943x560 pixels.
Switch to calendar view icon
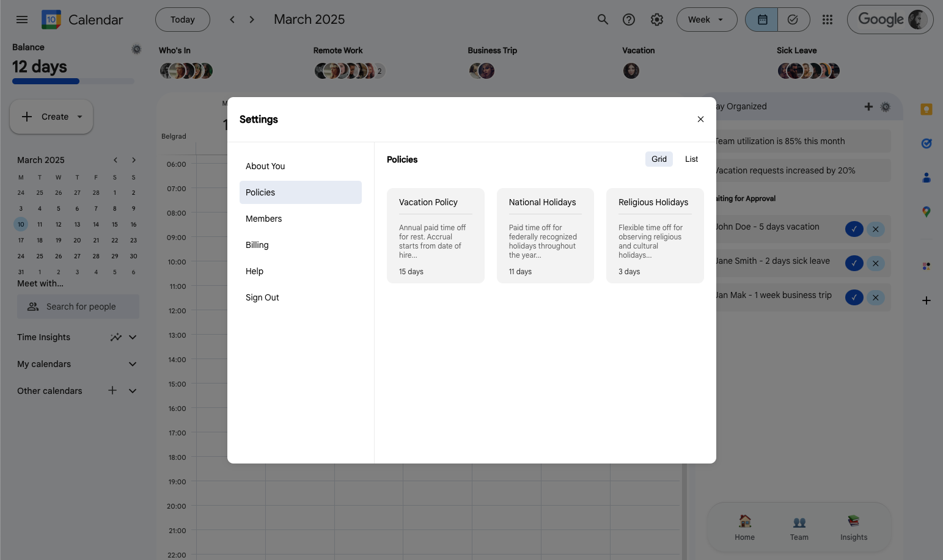[x=762, y=20]
